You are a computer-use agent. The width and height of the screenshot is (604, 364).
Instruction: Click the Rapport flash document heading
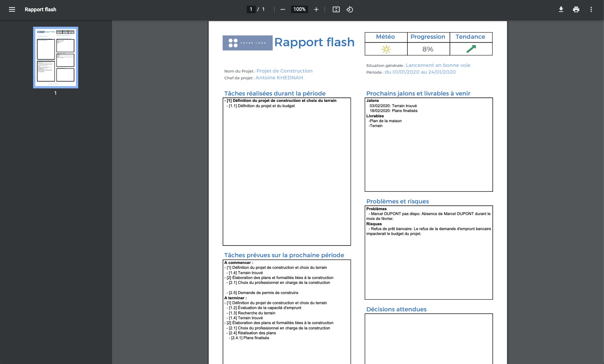314,42
